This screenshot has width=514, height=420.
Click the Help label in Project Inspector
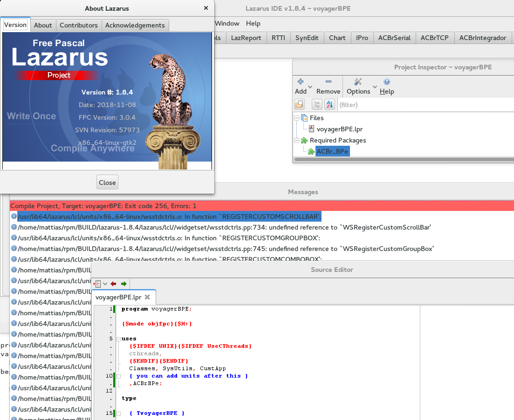[387, 91]
